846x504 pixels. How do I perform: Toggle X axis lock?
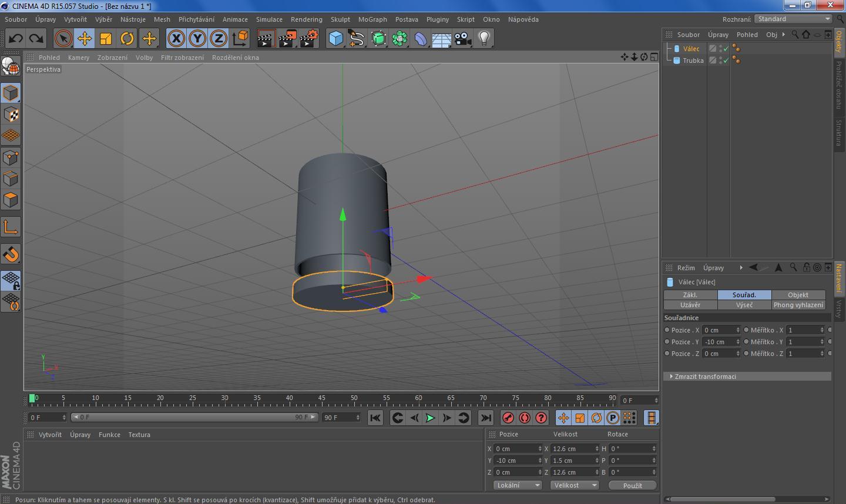pyautogui.click(x=176, y=39)
